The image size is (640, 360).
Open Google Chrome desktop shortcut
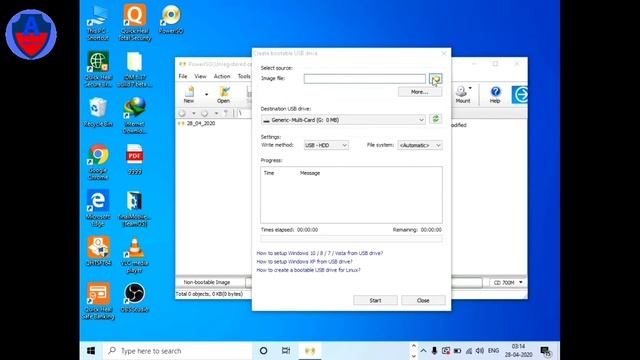[98, 162]
